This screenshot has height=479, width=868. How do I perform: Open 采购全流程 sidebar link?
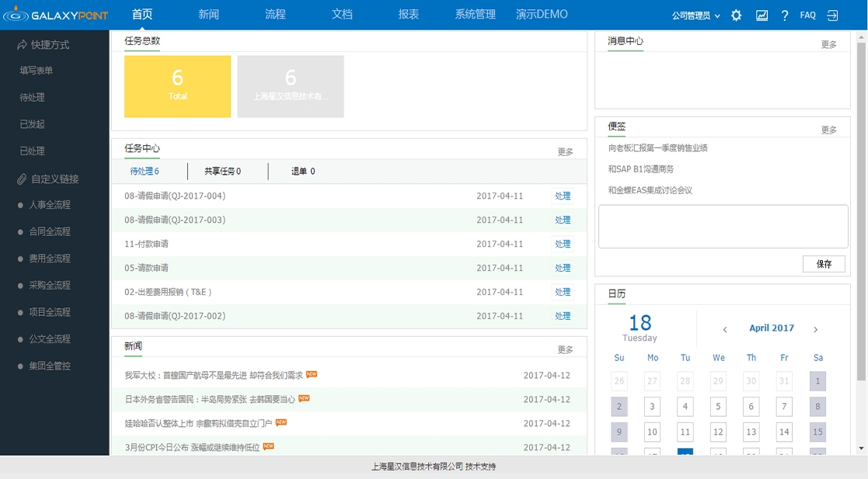coord(50,286)
